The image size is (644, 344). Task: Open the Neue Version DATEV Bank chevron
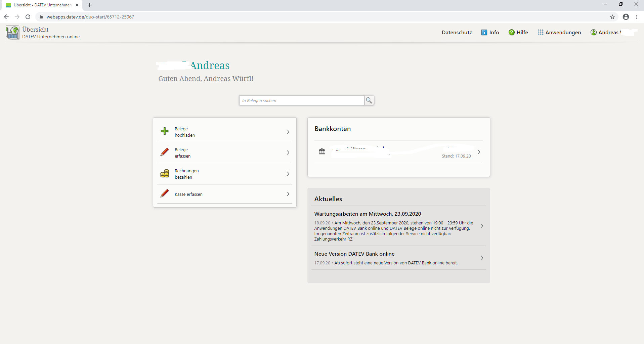(482, 258)
